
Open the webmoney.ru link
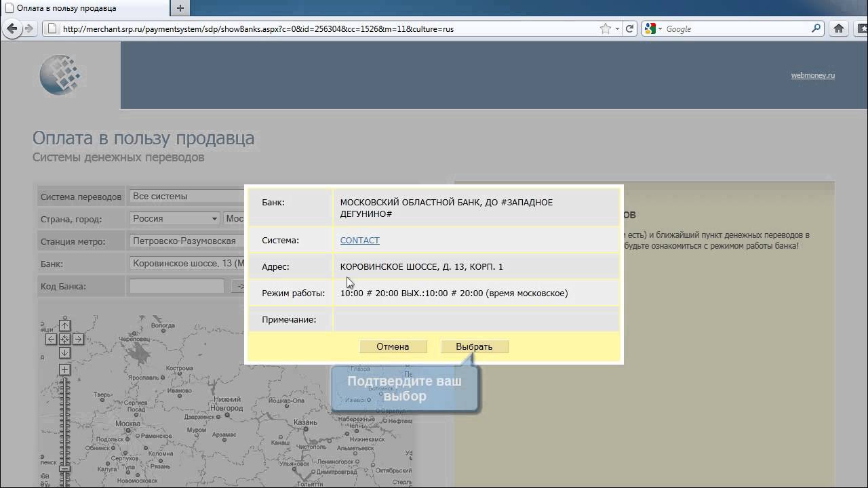click(812, 75)
